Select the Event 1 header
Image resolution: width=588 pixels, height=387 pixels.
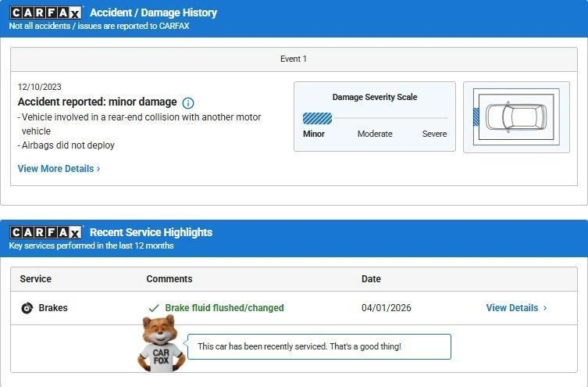point(294,59)
